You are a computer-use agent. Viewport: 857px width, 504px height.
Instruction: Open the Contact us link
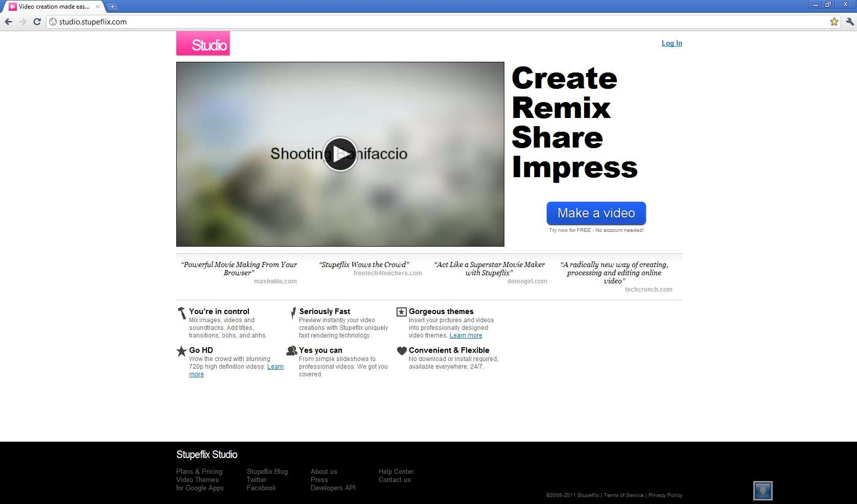point(395,479)
